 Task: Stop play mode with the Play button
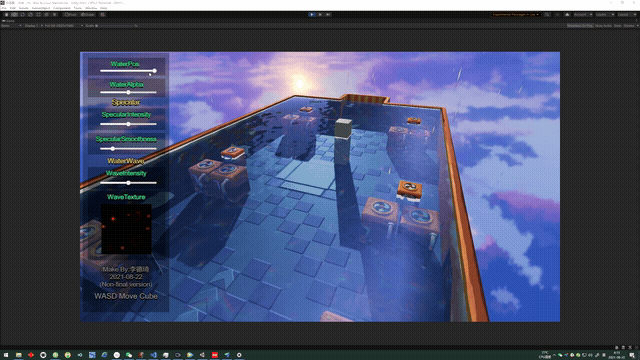click(x=312, y=15)
